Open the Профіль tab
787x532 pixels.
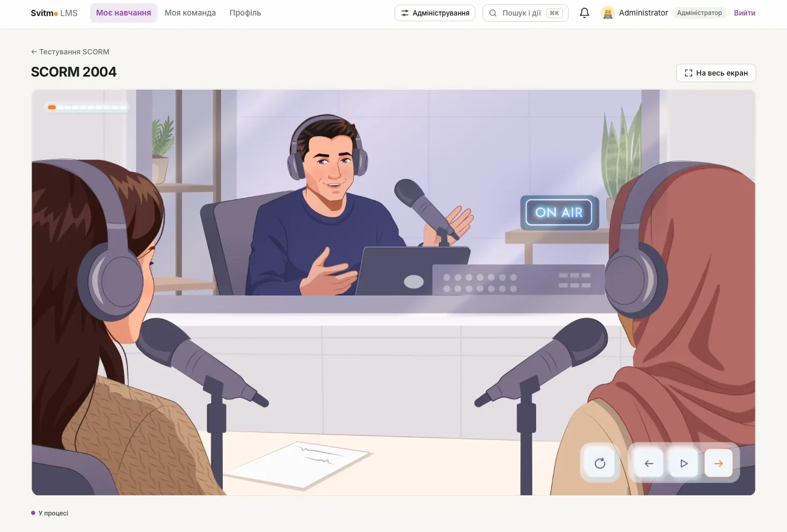[x=245, y=13]
